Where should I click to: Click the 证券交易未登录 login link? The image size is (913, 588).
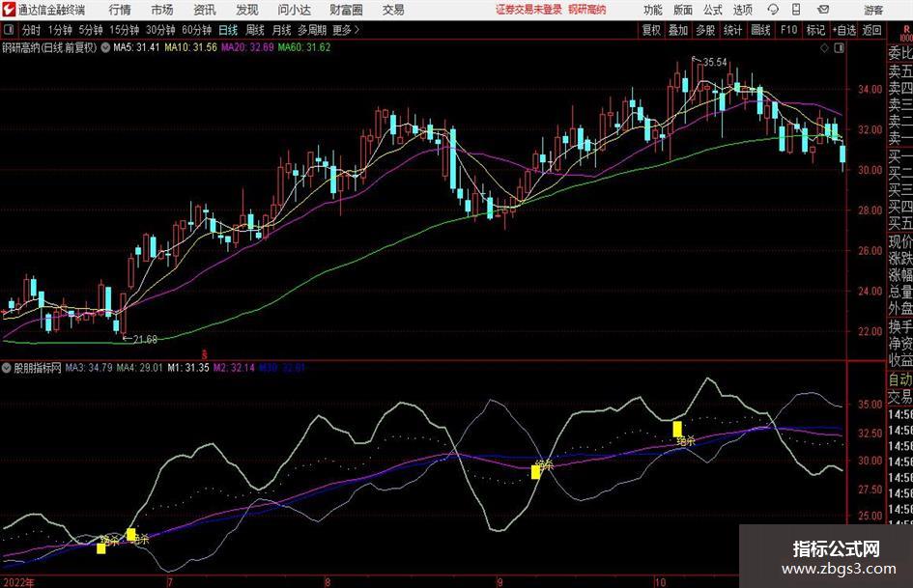coord(528,10)
